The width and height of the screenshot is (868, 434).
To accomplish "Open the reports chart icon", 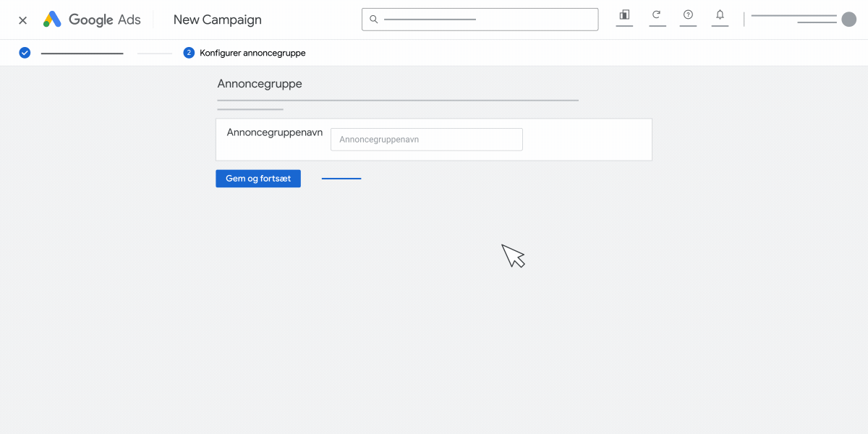I will 624,14.
